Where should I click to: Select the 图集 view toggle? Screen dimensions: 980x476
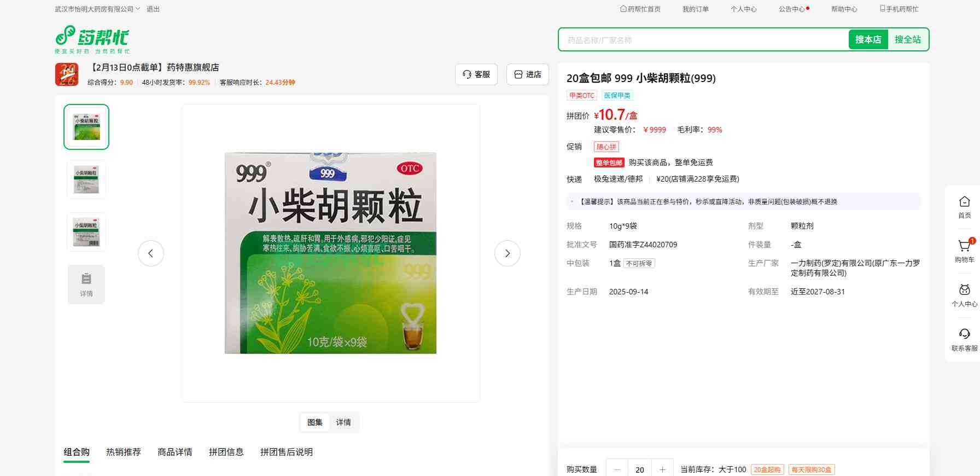(315, 422)
